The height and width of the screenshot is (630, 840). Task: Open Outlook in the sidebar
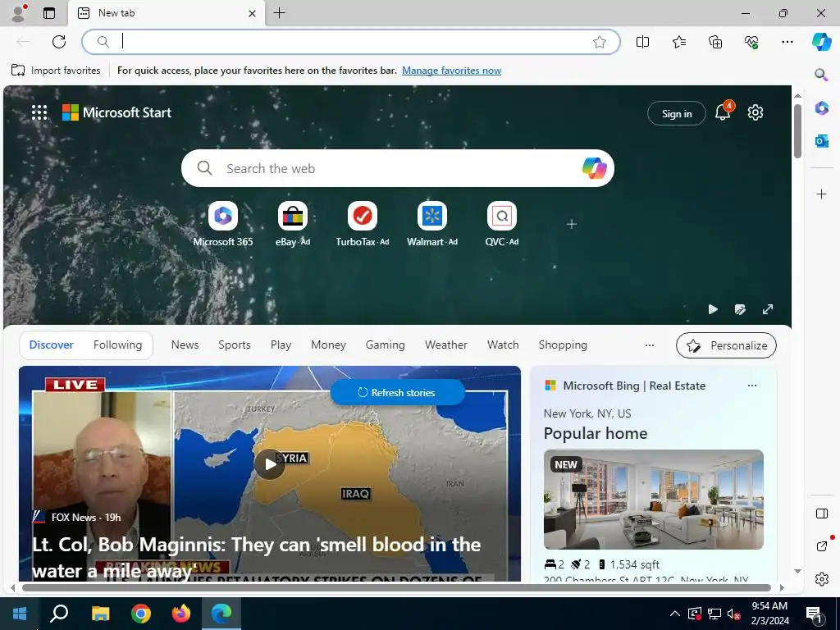[x=821, y=141]
